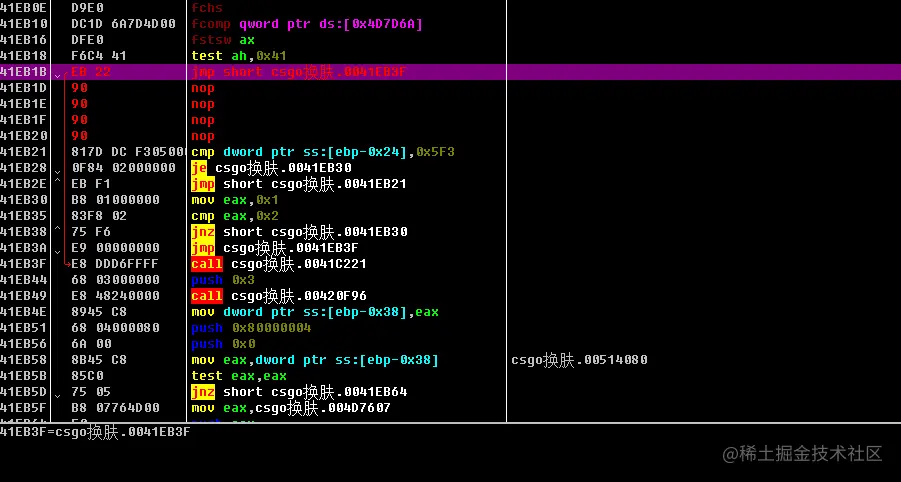The height and width of the screenshot is (482, 901).
Task: Click the test eax,eax instruction
Action: click(x=238, y=376)
